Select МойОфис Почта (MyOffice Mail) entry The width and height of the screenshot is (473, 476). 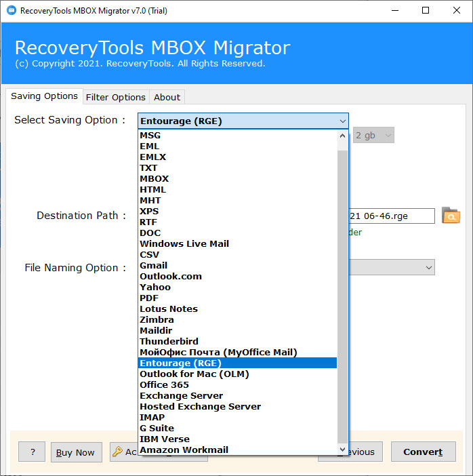click(238, 352)
